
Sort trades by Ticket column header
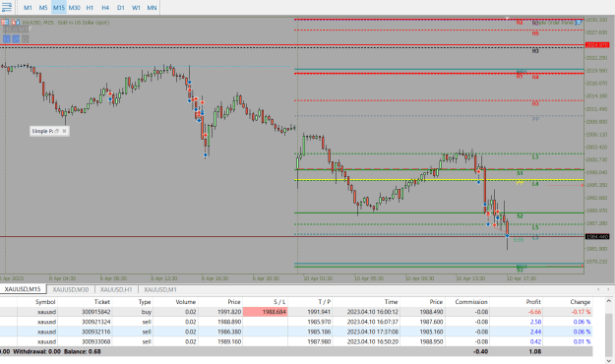click(x=102, y=302)
